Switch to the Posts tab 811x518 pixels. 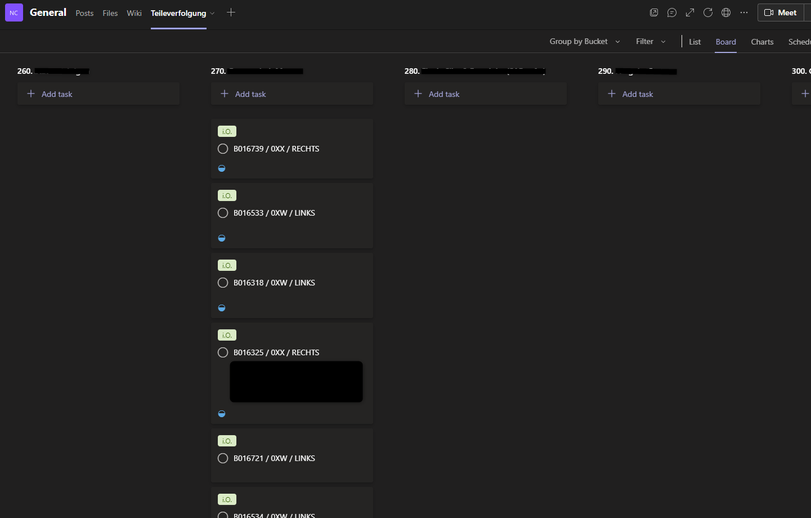pos(84,13)
